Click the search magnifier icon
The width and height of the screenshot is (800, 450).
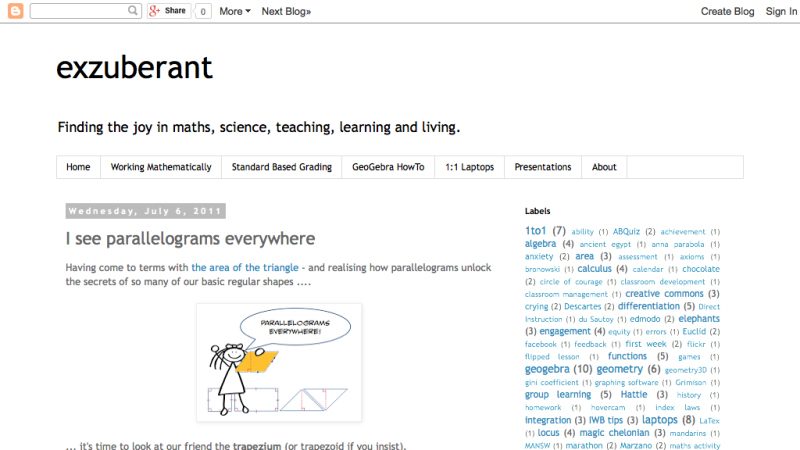click(x=134, y=11)
